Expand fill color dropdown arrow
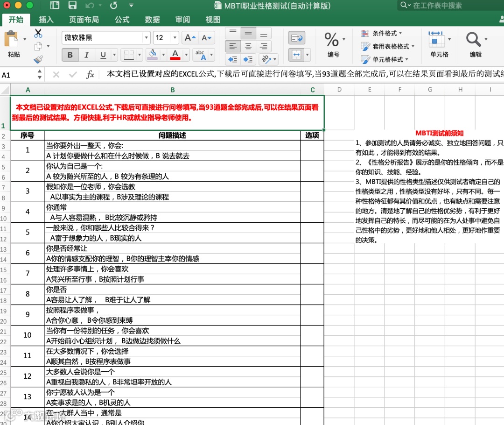Screen dimensions: 504x425 pos(163,55)
